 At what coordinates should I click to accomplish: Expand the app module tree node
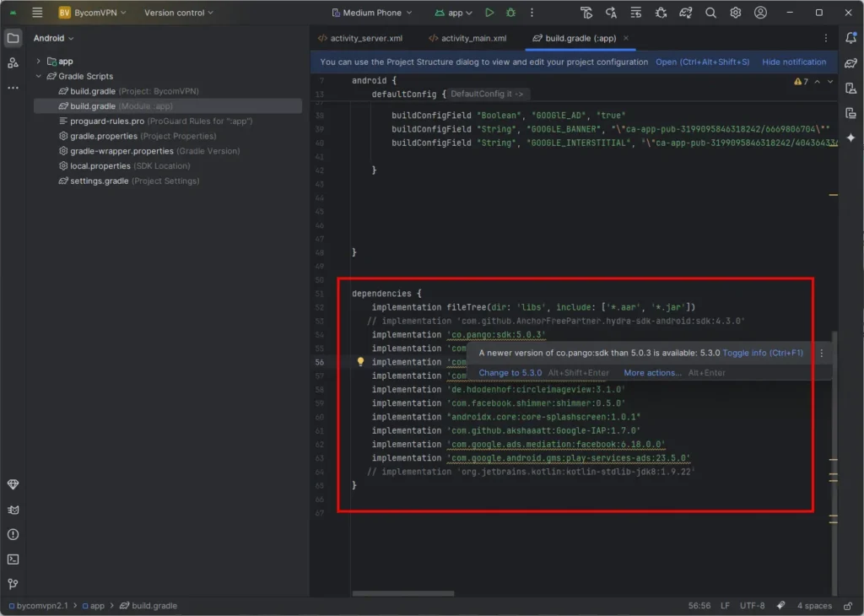[x=38, y=61]
